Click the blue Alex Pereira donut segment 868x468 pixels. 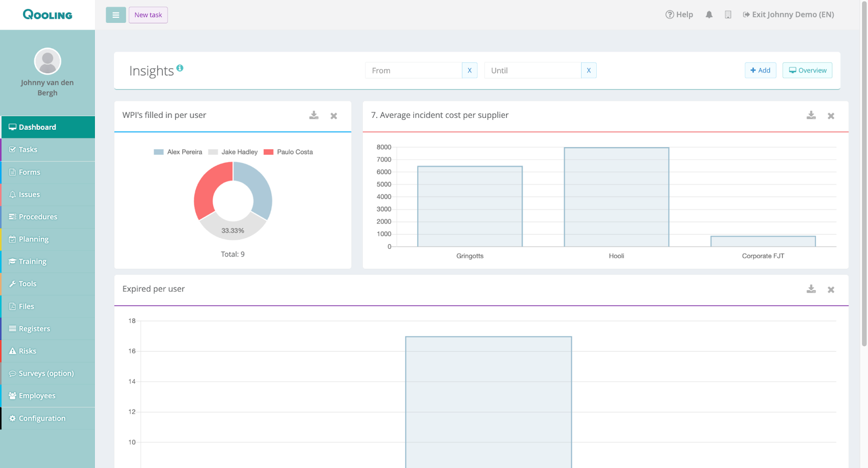click(x=258, y=187)
